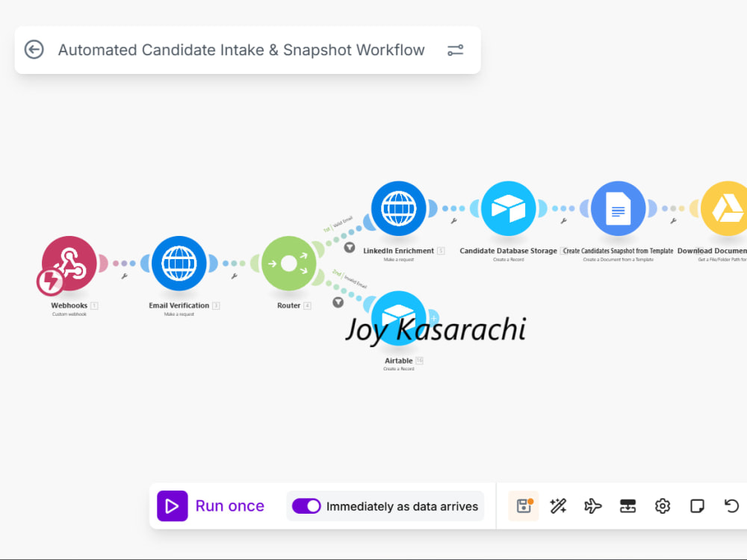Click wrench between Email Verification and Router
This screenshot has width=747, height=560.
(234, 276)
